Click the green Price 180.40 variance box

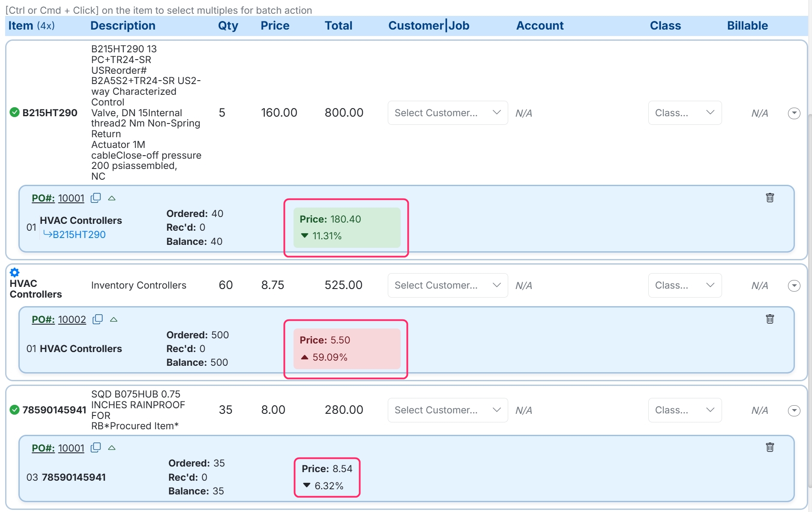(347, 228)
